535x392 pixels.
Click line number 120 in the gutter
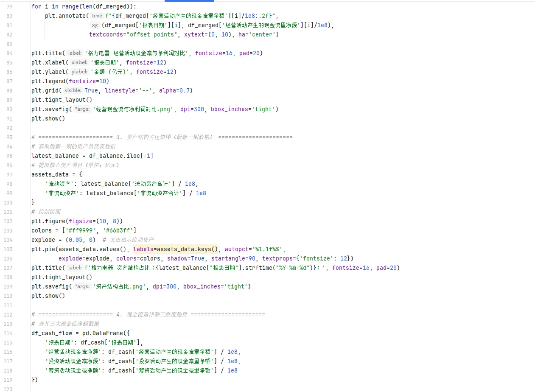[8, 389]
